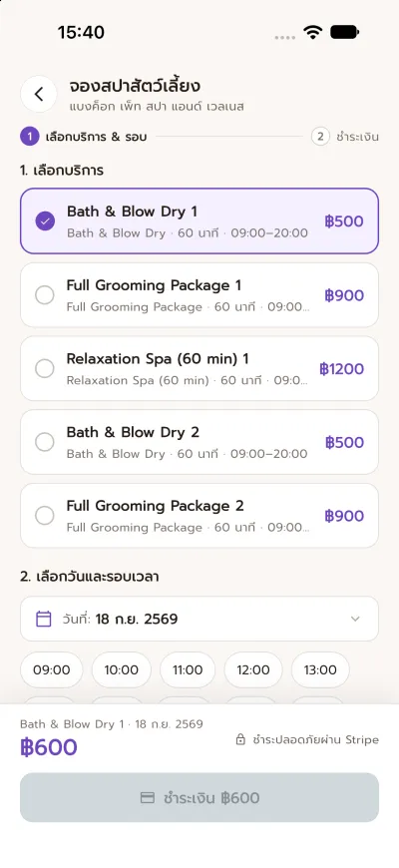Screen dimensions: 399x868
Task: Click the calendar icon beside วันที่
Action: pos(44,619)
